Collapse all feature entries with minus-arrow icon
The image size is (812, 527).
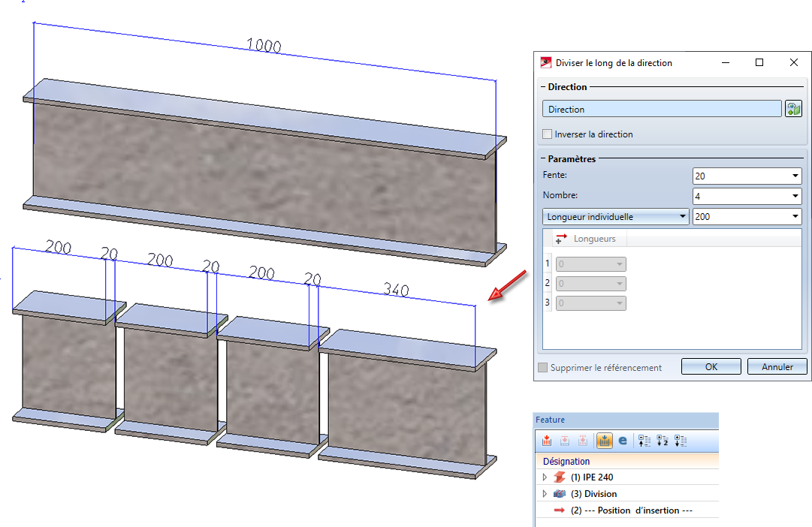coord(644,441)
